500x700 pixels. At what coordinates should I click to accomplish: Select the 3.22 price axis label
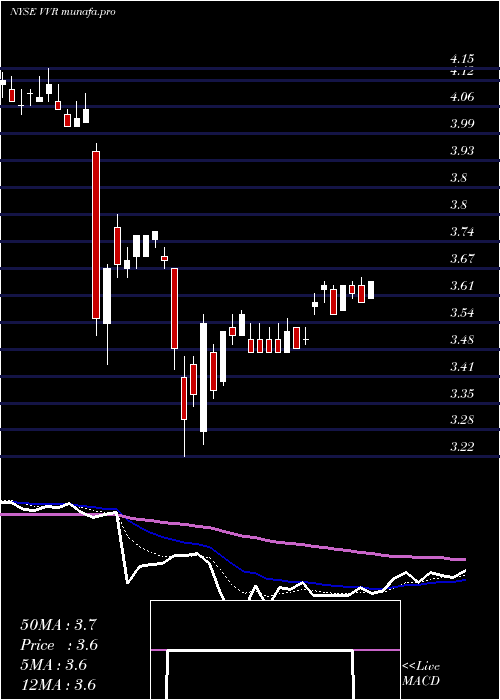coord(462,446)
